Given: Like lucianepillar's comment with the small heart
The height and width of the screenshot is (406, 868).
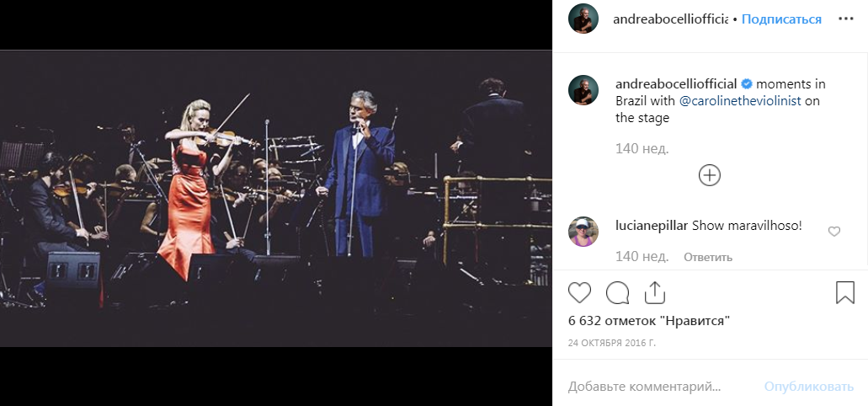Looking at the screenshot, I should pos(834,232).
